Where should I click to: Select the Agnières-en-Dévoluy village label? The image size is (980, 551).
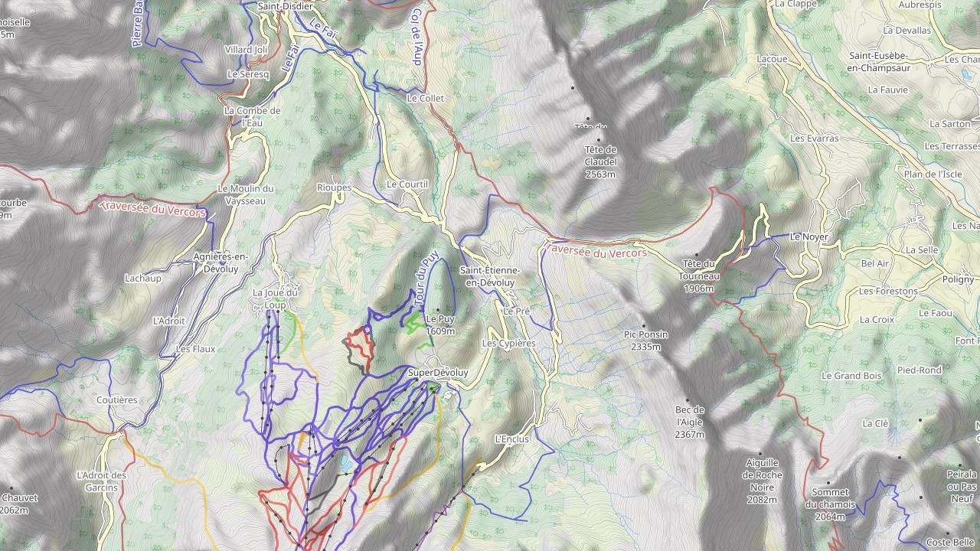point(216,262)
